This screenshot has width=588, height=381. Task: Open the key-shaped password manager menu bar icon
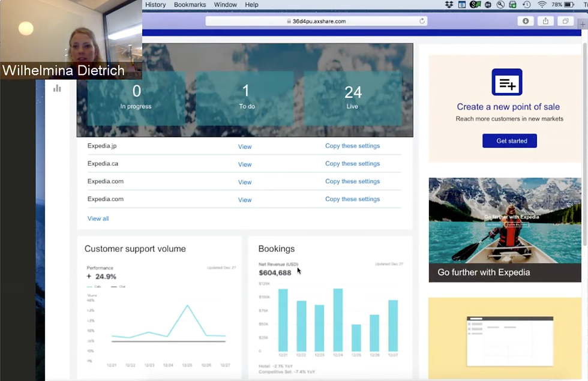pos(500,5)
